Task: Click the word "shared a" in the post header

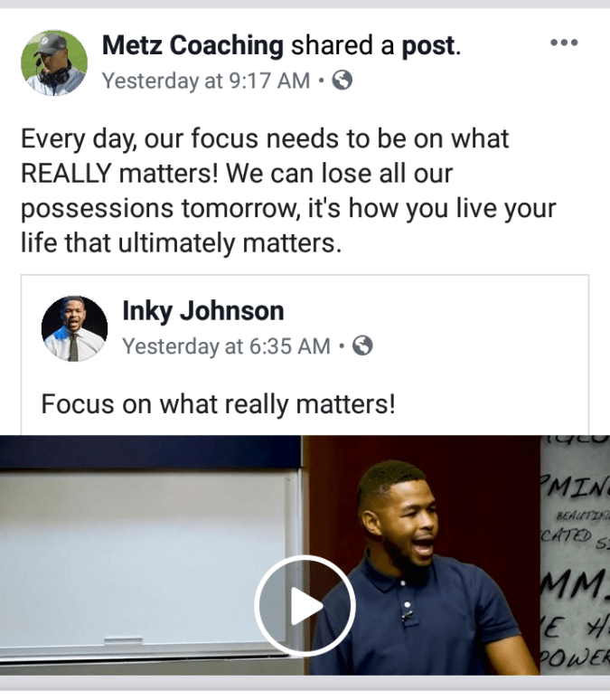Action: pos(343,45)
